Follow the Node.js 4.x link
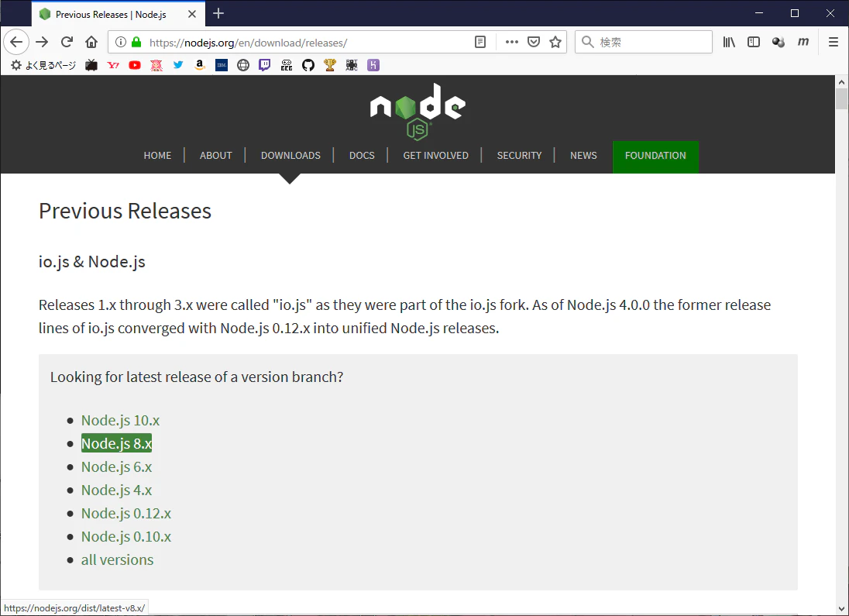849x616 pixels. click(x=116, y=490)
